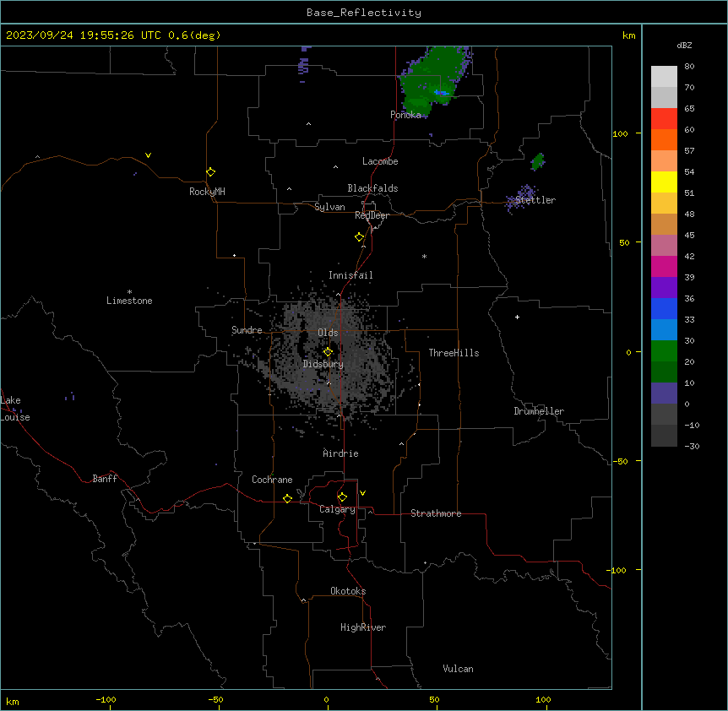Select the dark green 10–20 dBZ swatch
Screen dimensions: 728x711
point(664,372)
